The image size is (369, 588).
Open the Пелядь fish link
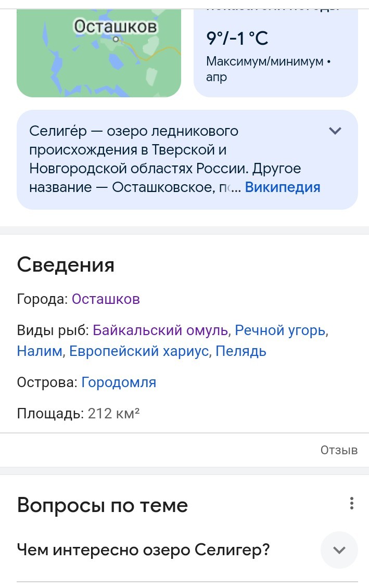click(241, 351)
